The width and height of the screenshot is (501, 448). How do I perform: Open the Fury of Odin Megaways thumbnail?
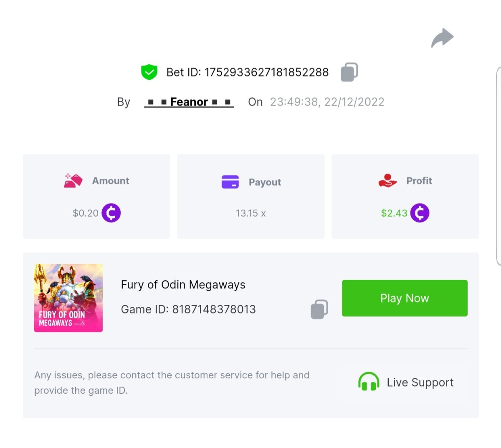click(x=68, y=298)
